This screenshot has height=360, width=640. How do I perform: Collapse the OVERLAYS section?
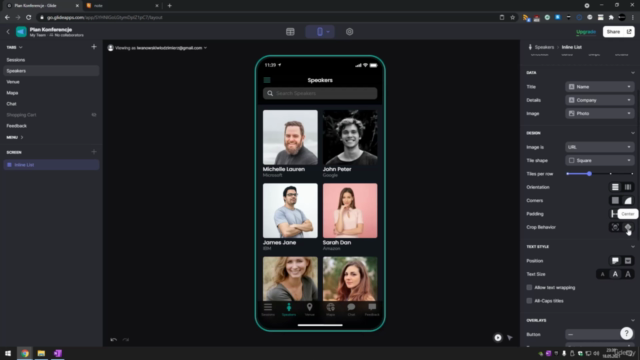point(633,320)
